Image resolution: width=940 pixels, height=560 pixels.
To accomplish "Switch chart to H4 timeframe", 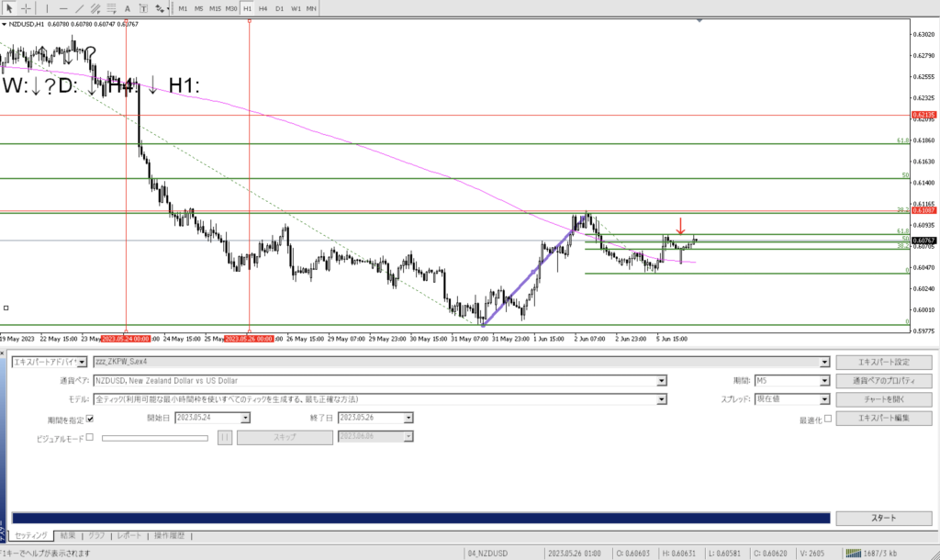I will [263, 8].
